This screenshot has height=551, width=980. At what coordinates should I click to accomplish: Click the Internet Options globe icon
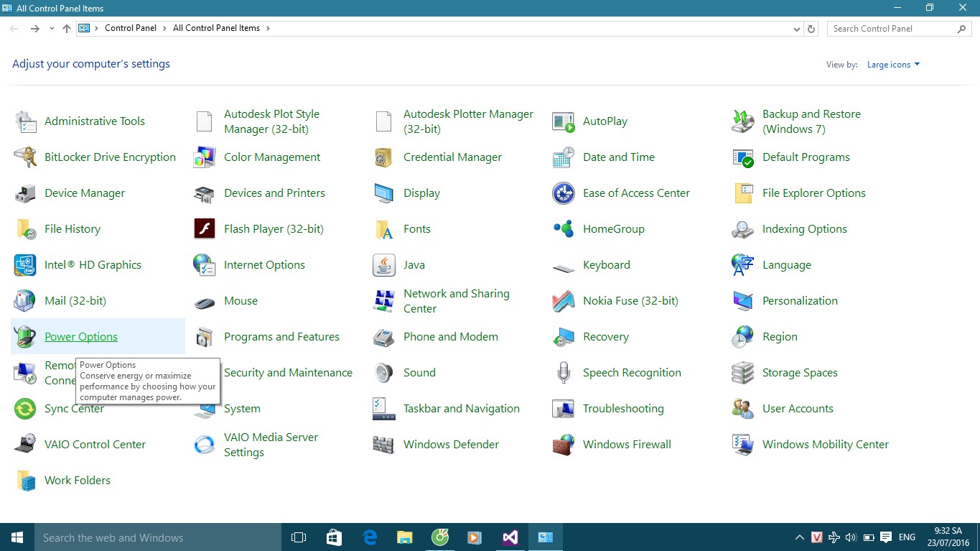point(205,265)
